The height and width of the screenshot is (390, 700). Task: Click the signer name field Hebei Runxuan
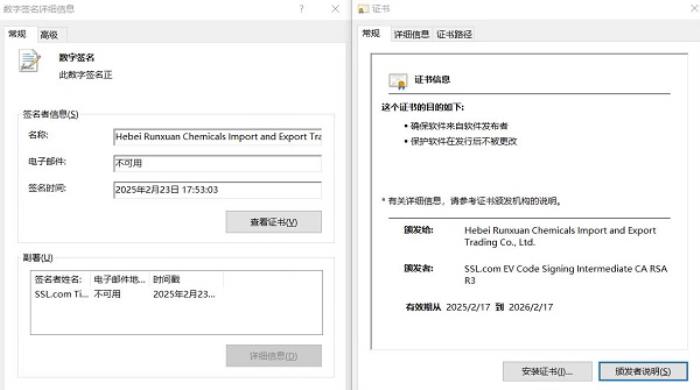point(217,137)
